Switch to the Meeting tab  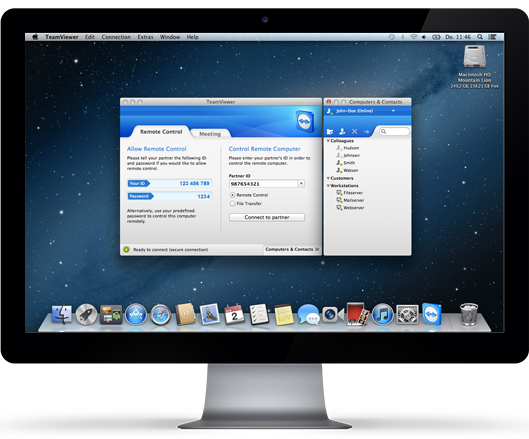pos(210,134)
